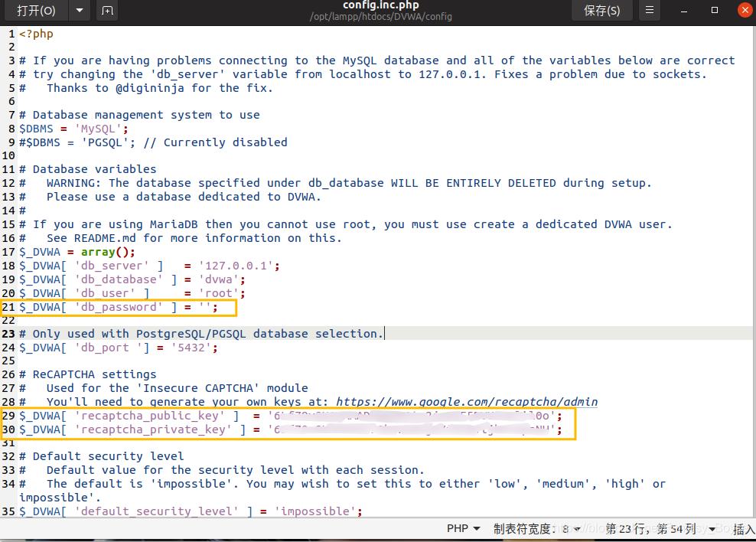Click the config.inc.php title in the header bar

pos(380,5)
